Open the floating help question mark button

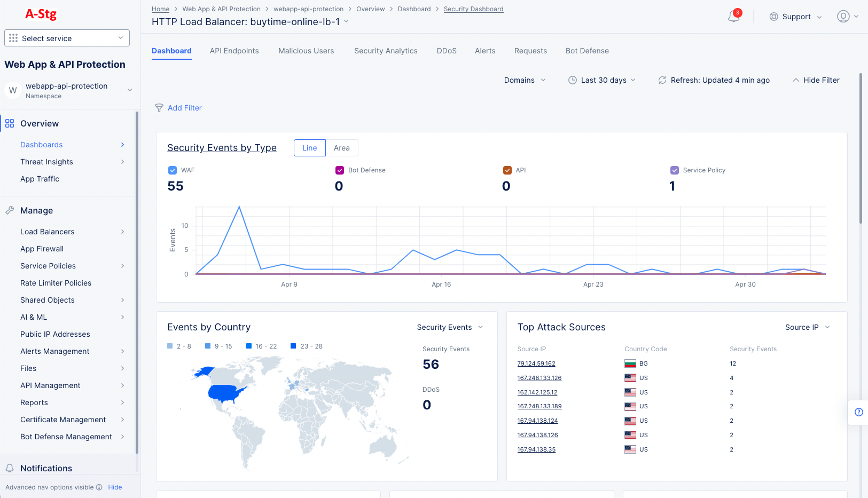(x=859, y=412)
